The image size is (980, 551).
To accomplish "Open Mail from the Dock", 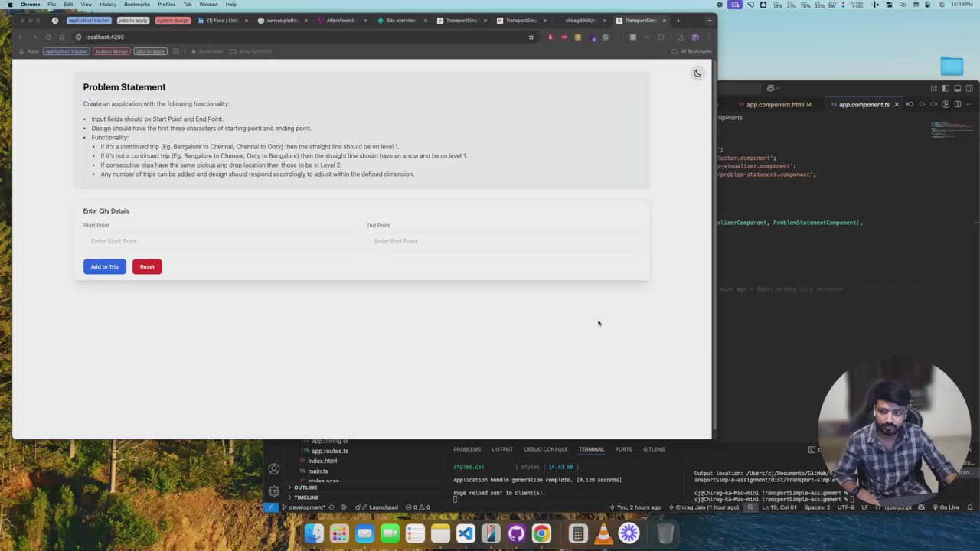I will point(364,533).
